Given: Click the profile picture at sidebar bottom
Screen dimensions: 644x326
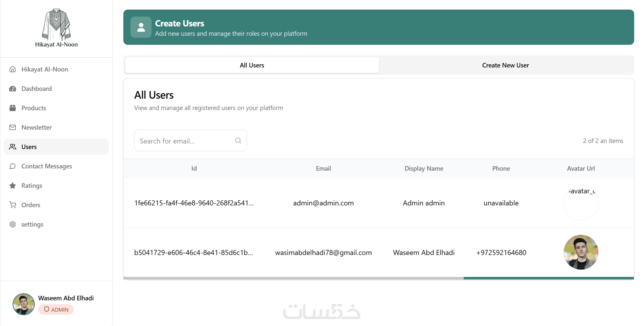Looking at the screenshot, I should point(24,304).
